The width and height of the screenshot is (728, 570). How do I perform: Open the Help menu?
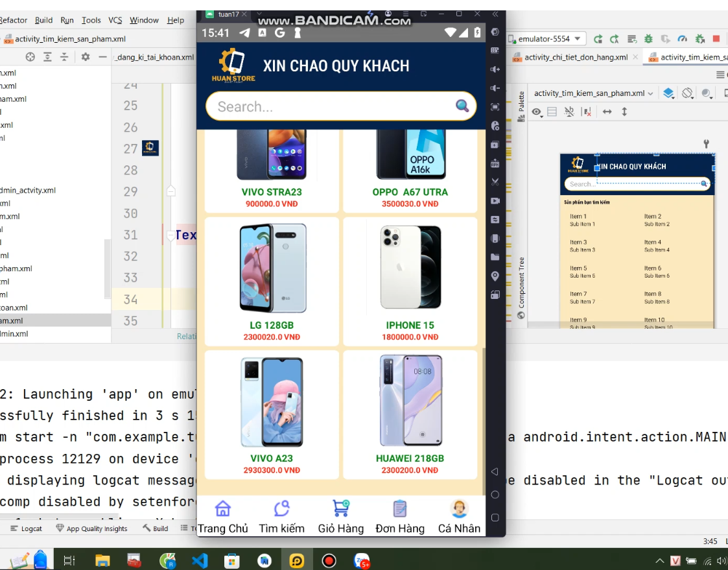coord(176,20)
